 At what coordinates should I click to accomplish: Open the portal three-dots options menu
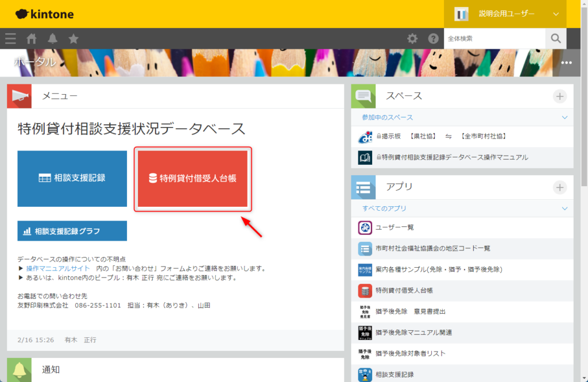pos(567,63)
